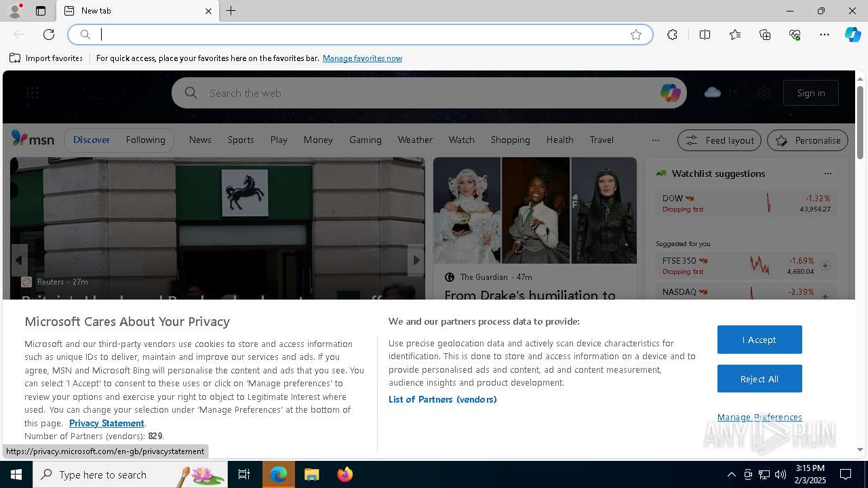
Task: Open the News section
Action: pos(200,140)
